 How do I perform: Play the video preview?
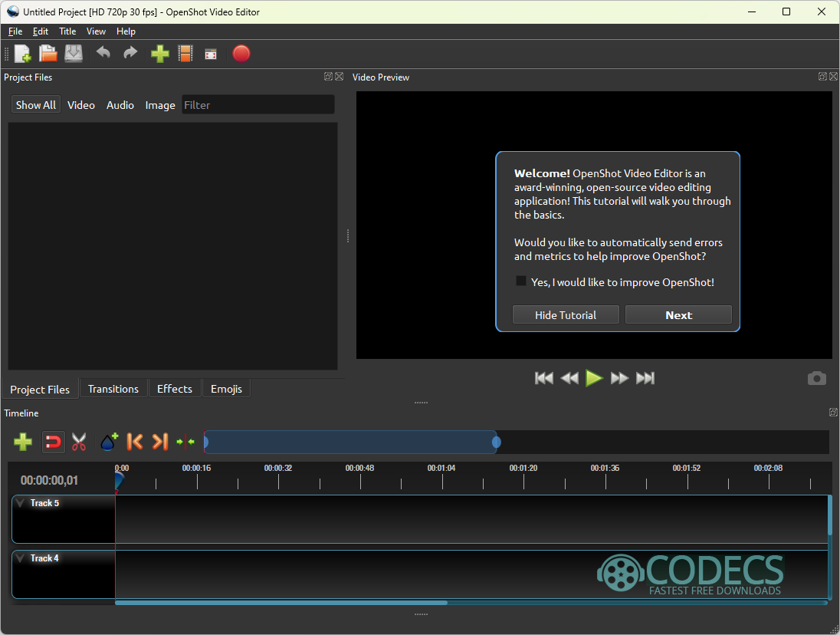click(x=594, y=378)
